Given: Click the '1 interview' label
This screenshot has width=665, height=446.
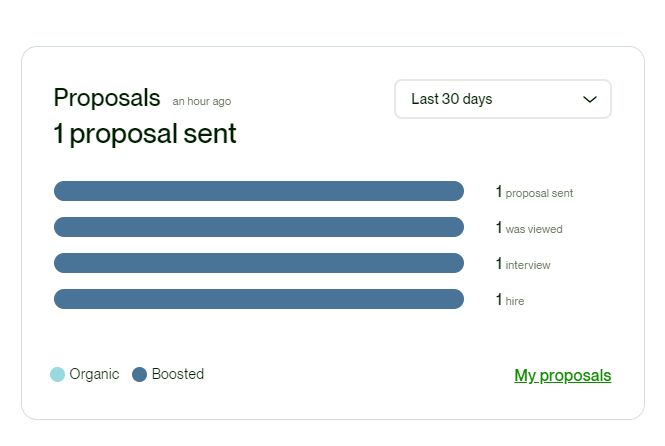Looking at the screenshot, I should pos(523,264).
